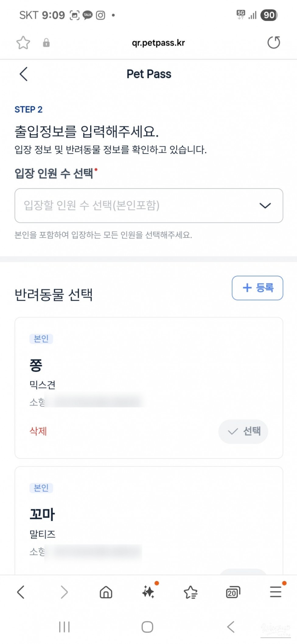Reload the page with the refresh icon

click(274, 43)
